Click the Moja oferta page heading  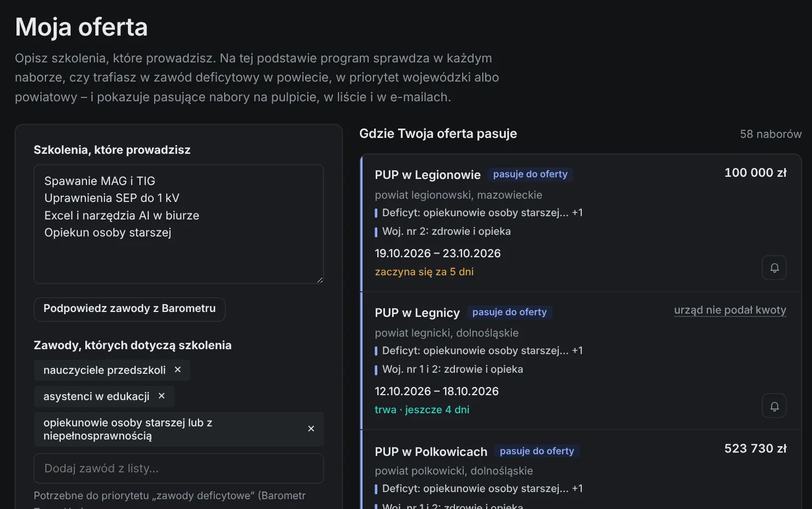[81, 27]
